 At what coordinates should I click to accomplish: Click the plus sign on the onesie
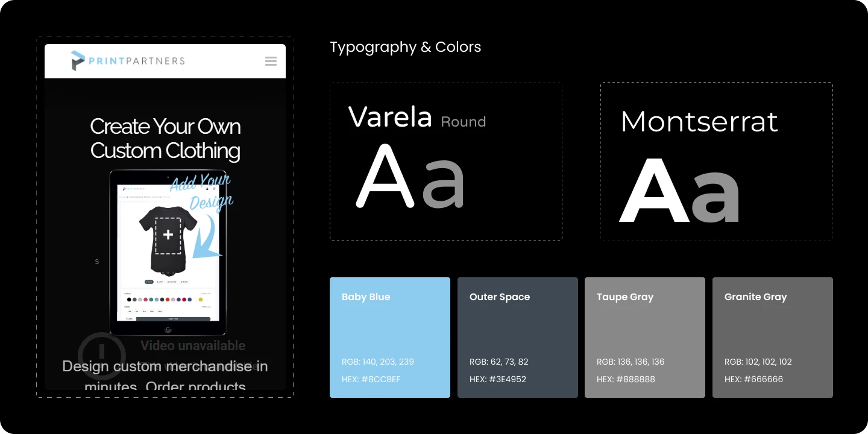(168, 235)
